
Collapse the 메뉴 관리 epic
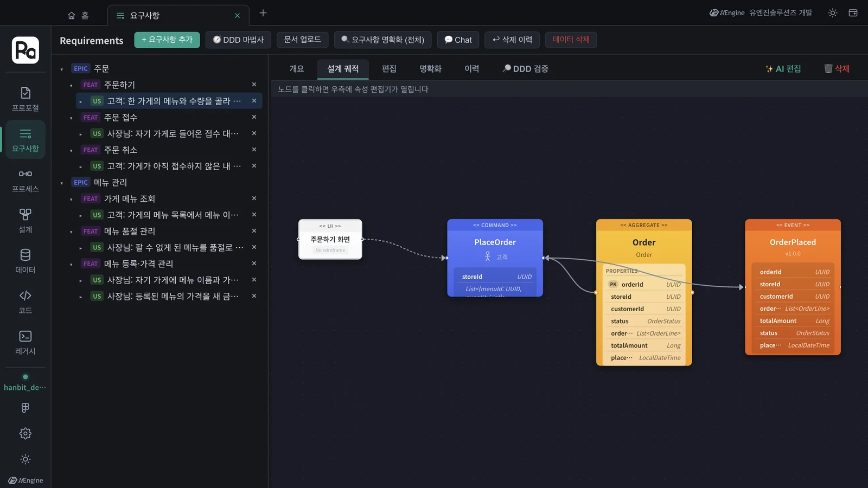click(62, 183)
